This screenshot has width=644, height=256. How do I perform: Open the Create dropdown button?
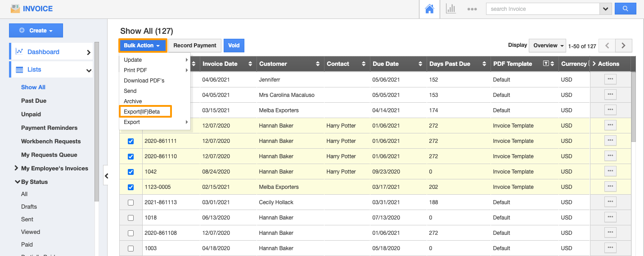pyautogui.click(x=36, y=31)
